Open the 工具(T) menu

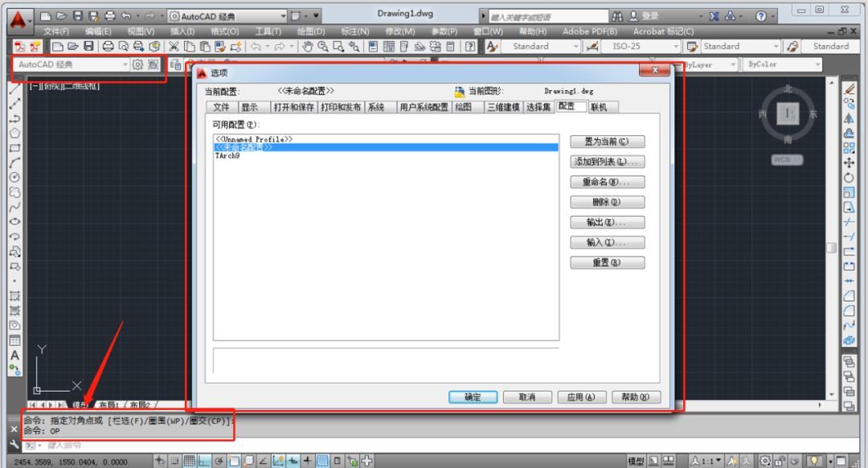coord(268,31)
